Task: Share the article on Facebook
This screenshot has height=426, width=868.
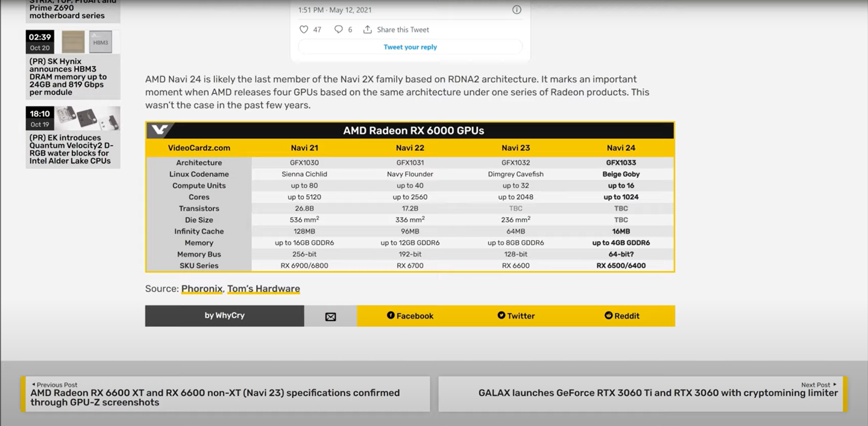Action: pyautogui.click(x=410, y=316)
